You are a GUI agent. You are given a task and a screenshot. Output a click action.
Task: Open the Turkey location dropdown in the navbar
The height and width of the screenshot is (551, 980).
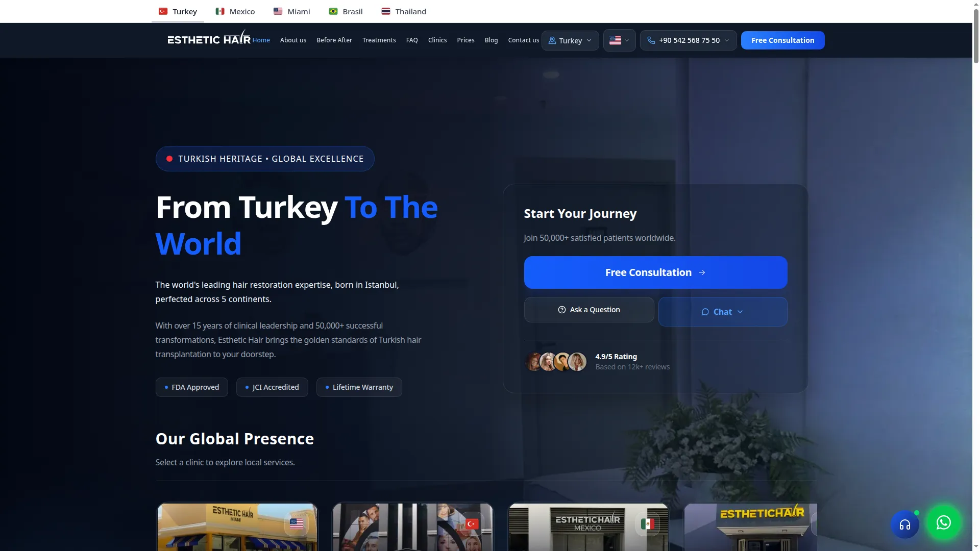tap(570, 40)
